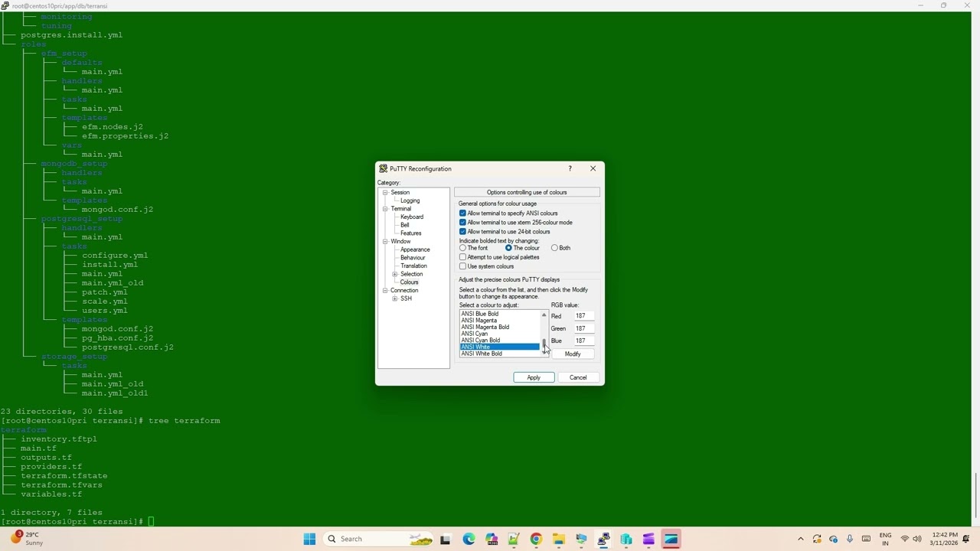The image size is (980, 551).
Task: Open the notification bell in taskbar
Action: (966, 539)
